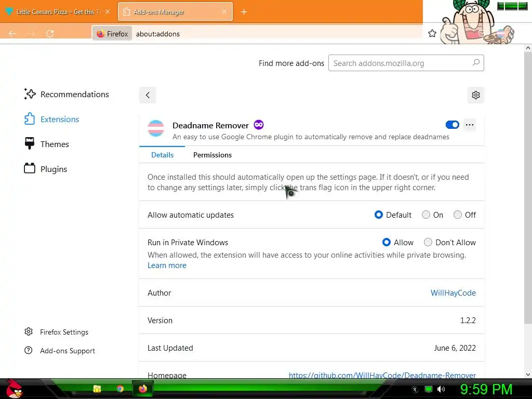Bookmark this page with the star icon
Viewport: 532px width, 399px height.
tap(432, 33)
